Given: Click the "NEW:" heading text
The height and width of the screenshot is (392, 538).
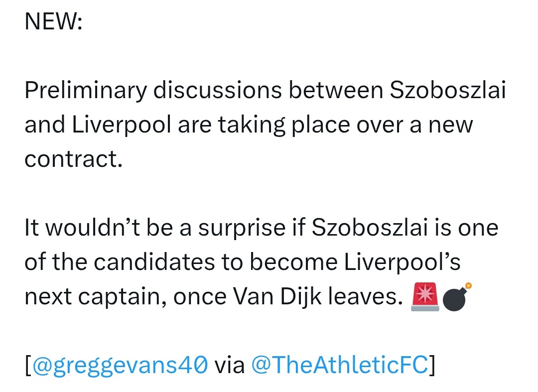Looking at the screenshot, I should [53, 22].
